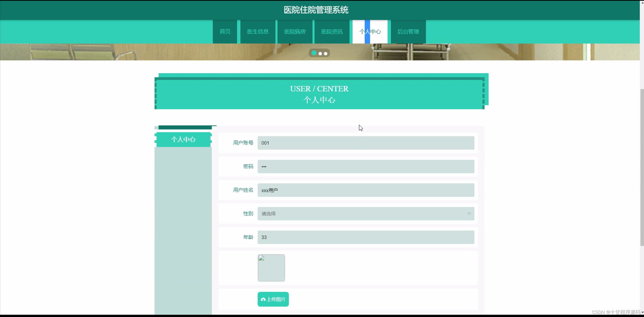The image size is (644, 317).
Task: Select the third carousel indicator dot
Action: (x=326, y=54)
